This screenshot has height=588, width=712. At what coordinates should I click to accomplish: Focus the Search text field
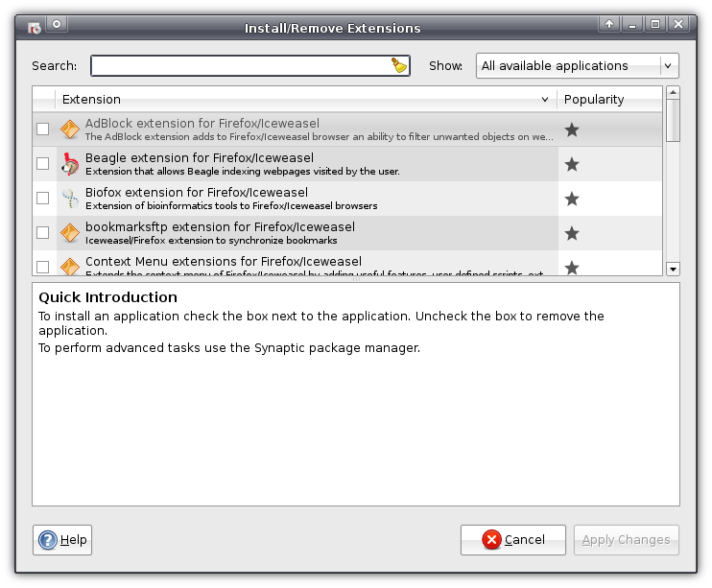(x=240, y=66)
